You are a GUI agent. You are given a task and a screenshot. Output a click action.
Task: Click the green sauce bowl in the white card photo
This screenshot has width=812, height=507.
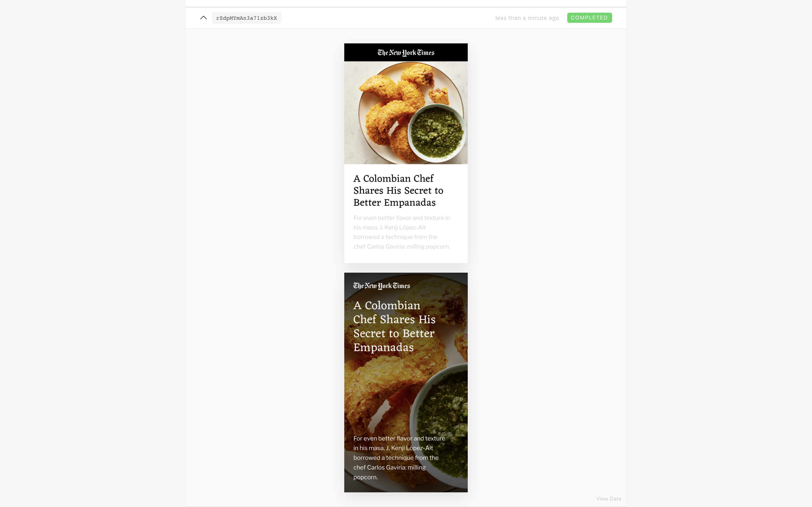coord(436,133)
